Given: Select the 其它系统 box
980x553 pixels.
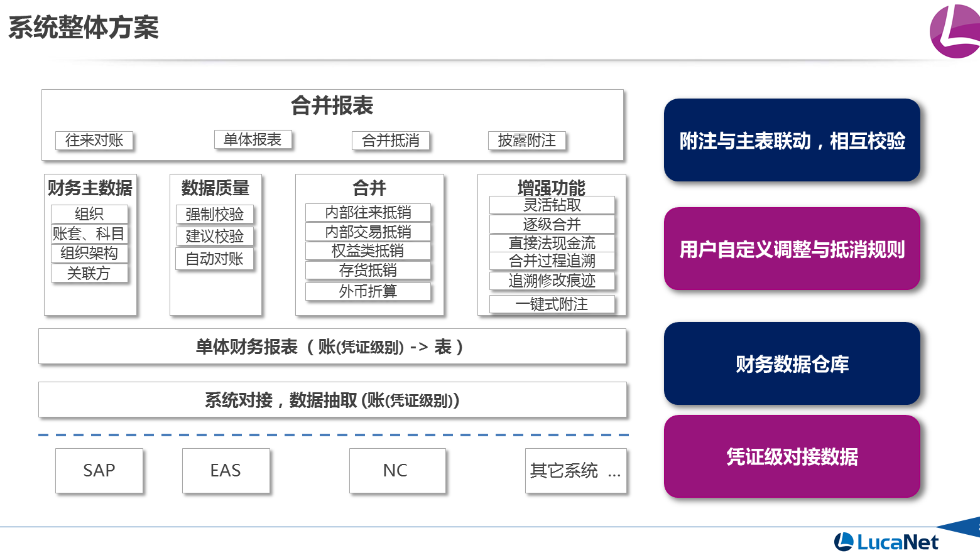Looking at the screenshot, I should point(576,471).
